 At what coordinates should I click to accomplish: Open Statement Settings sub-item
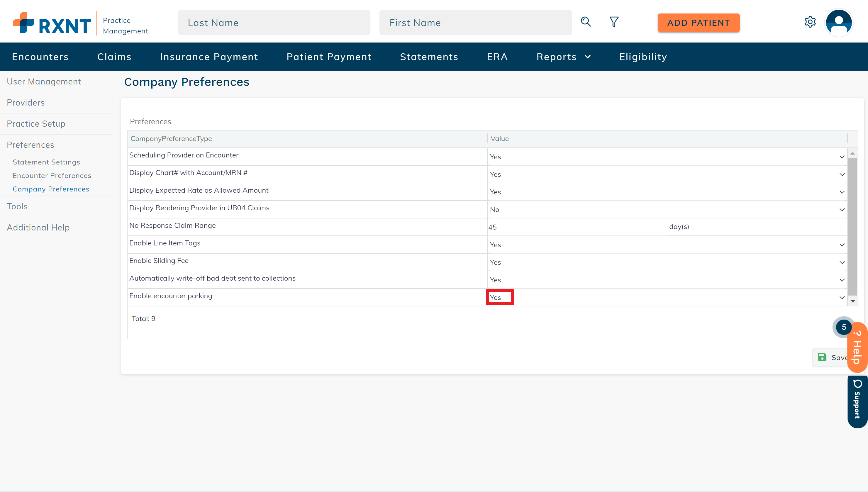[46, 162]
